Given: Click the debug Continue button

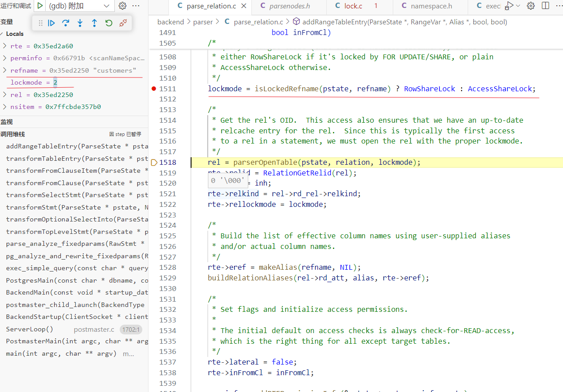Looking at the screenshot, I should coord(52,23).
